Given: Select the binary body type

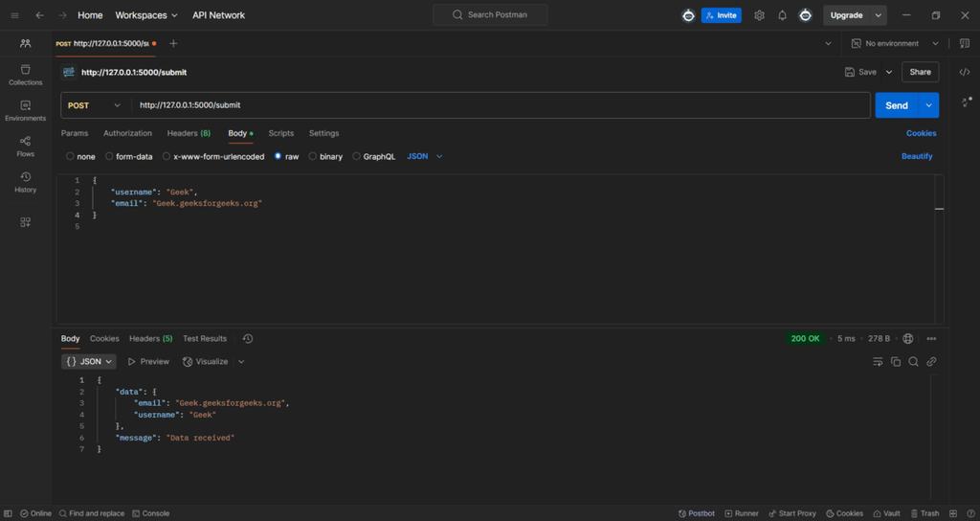Looking at the screenshot, I should (x=325, y=156).
